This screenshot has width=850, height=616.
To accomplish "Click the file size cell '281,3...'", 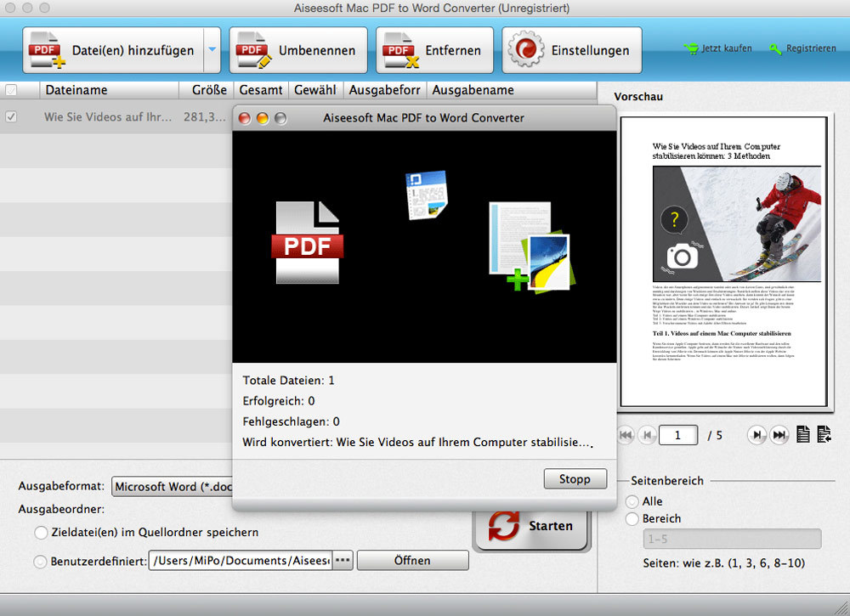I will 204,116.
